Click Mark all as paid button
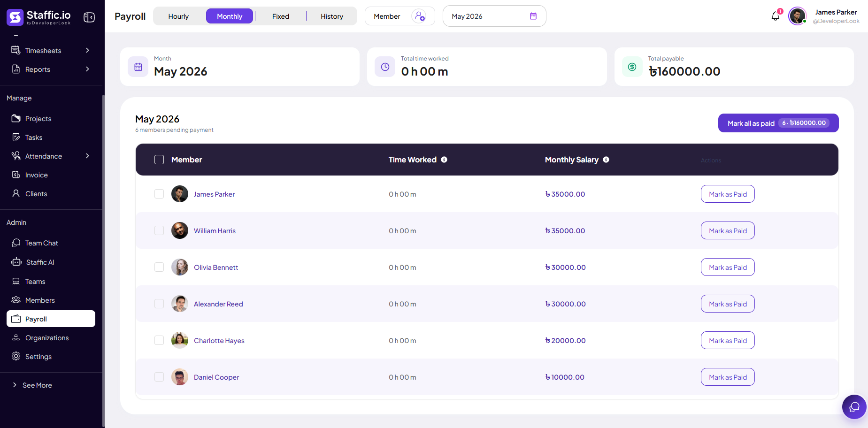868x428 pixels. point(778,123)
